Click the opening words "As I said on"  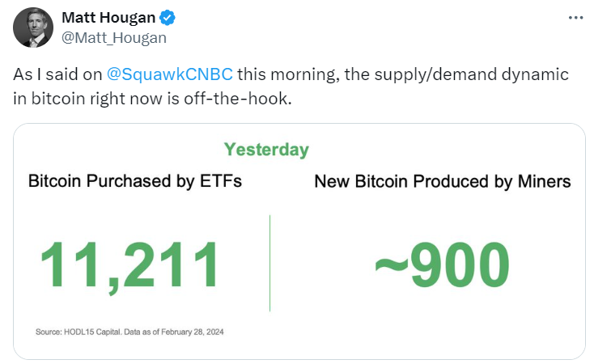[57, 74]
